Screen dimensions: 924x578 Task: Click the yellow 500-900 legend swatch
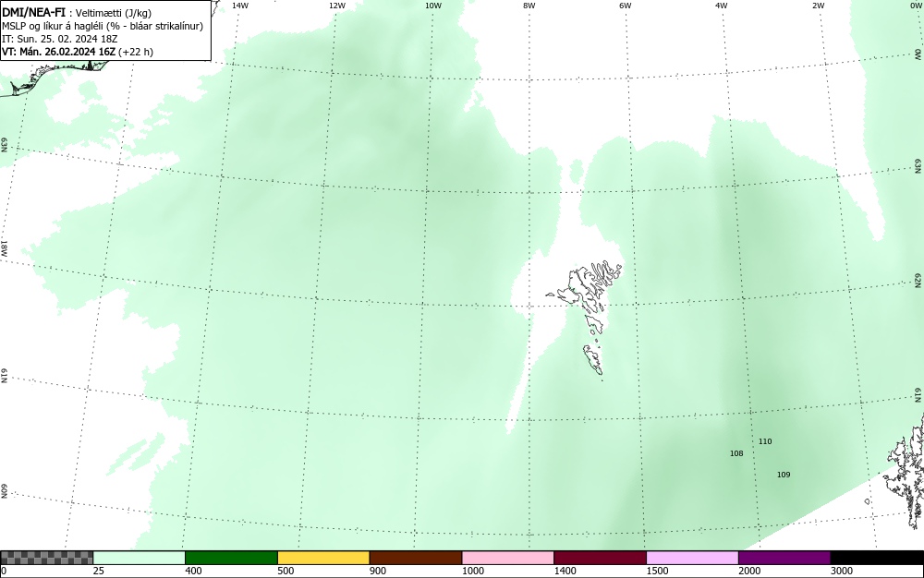click(323, 558)
